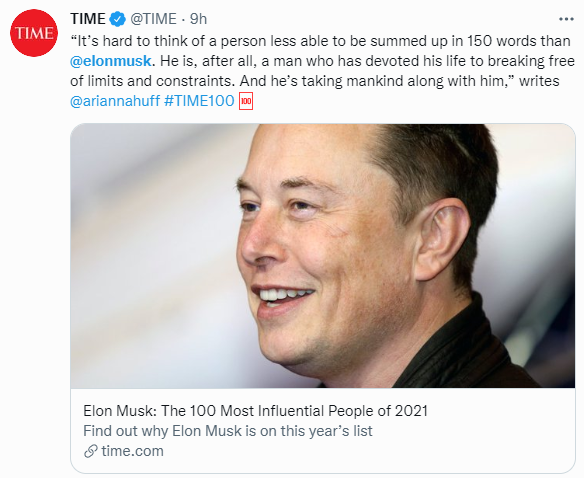Open the 9h timestamp permalink
584x478 pixels.
(198, 19)
